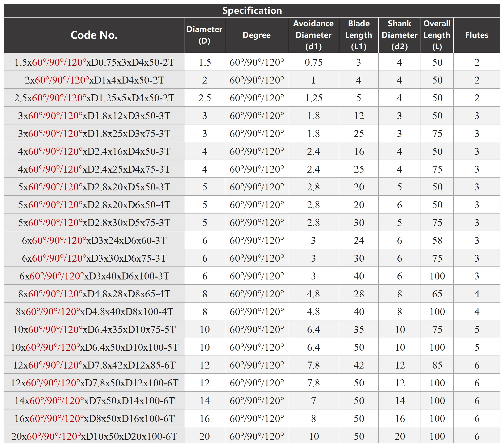Select avoidance diameter value 1.25
The height and width of the screenshot is (447, 504).
tap(313, 98)
